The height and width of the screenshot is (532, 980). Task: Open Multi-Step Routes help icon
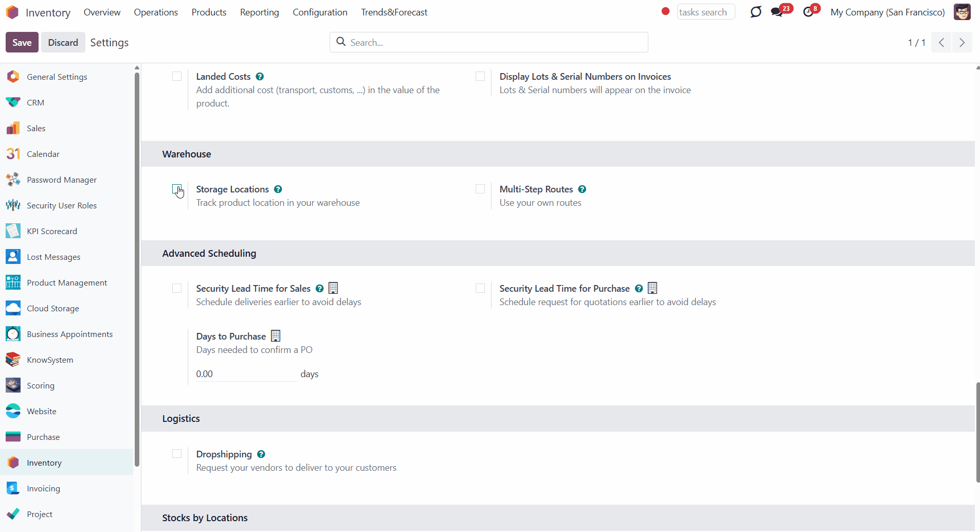click(582, 189)
